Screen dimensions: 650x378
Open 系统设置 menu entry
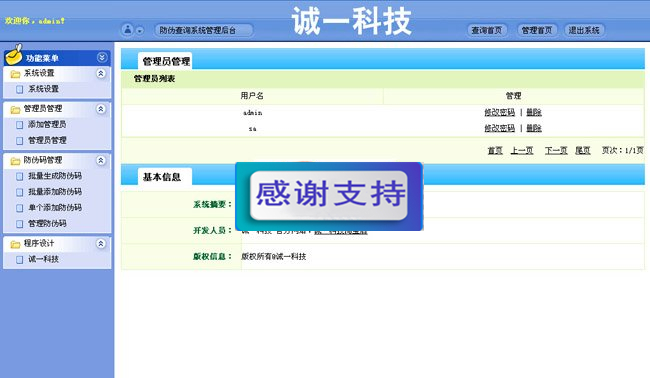point(44,89)
